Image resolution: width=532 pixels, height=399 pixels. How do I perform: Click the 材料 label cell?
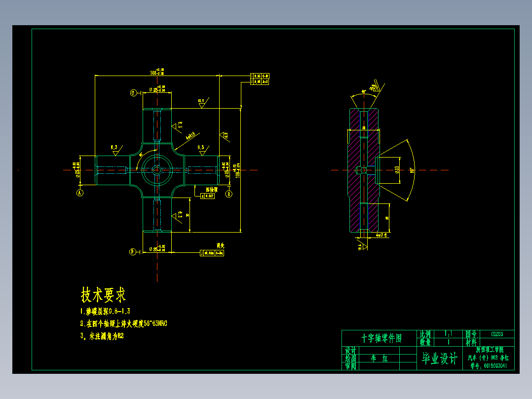471,342
